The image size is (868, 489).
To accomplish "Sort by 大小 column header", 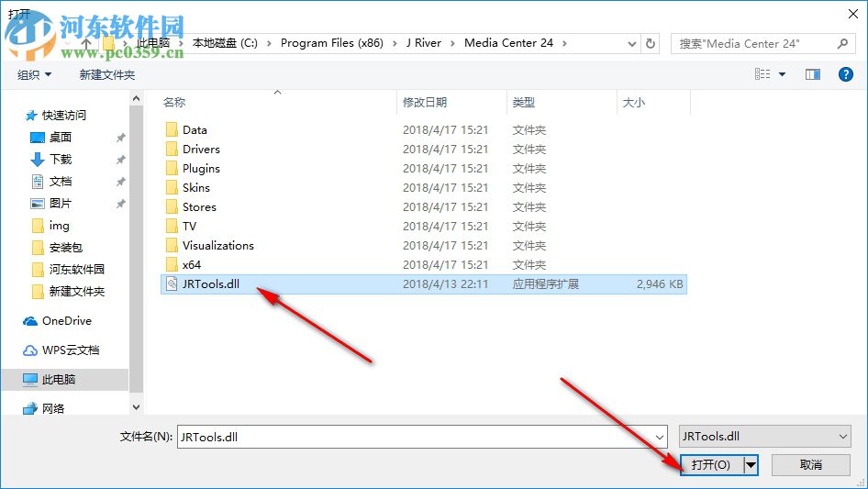I will [x=633, y=103].
